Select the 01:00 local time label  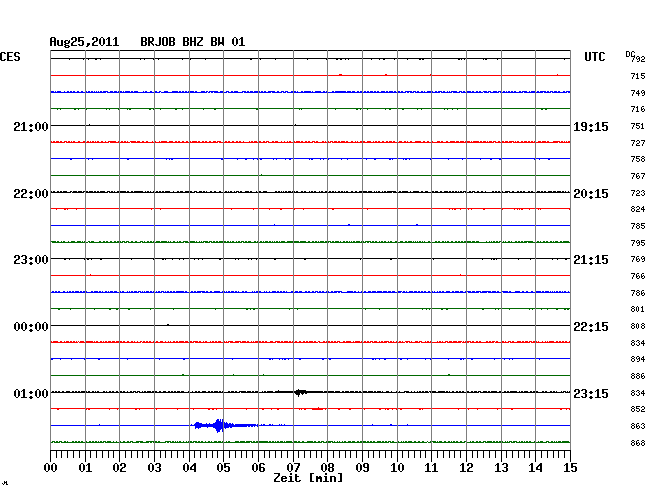(31, 393)
